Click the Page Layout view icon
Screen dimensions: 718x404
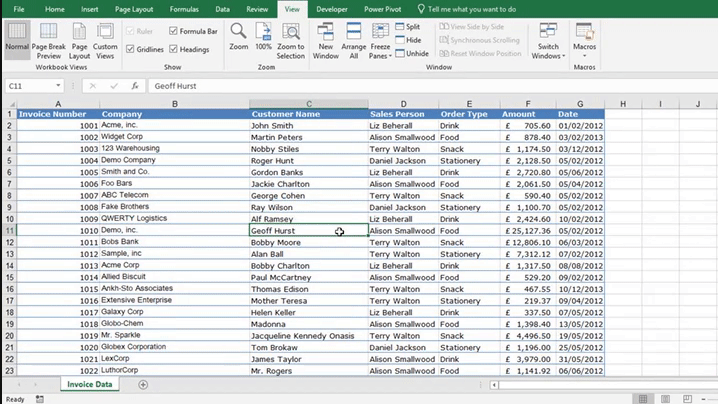pos(79,40)
